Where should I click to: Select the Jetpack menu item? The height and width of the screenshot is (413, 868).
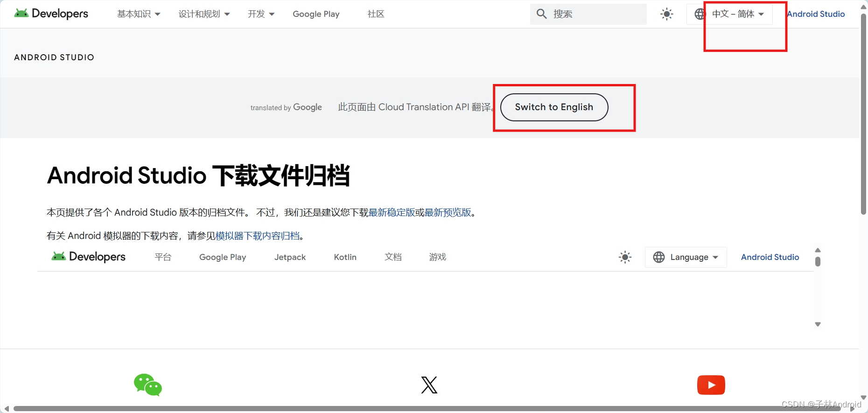tap(290, 257)
